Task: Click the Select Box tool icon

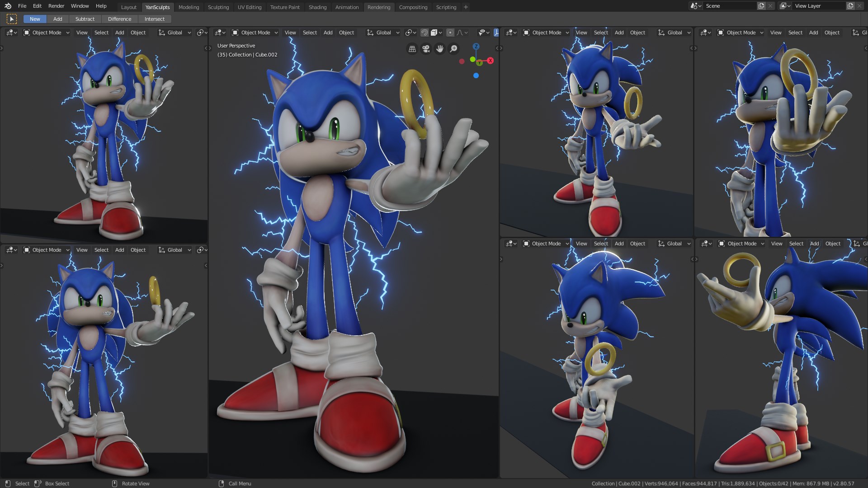Action: (x=12, y=19)
